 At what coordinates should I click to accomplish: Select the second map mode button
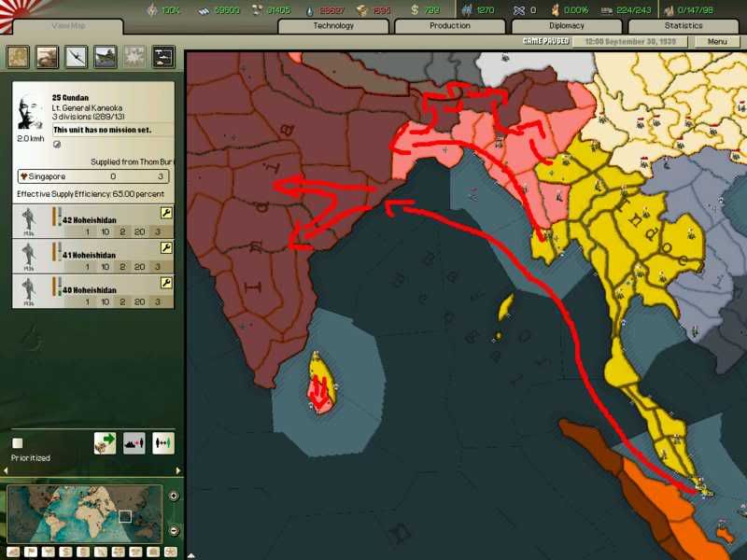pos(31,552)
